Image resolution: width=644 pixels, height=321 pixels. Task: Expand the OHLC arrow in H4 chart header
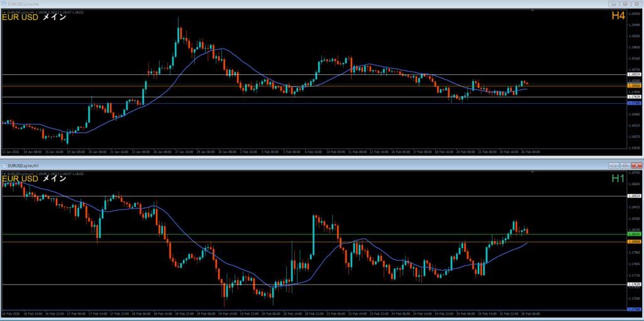[4, 13]
